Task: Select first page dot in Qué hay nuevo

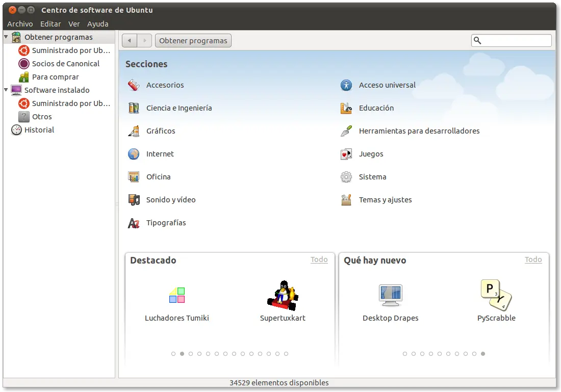Action: tap(404, 354)
